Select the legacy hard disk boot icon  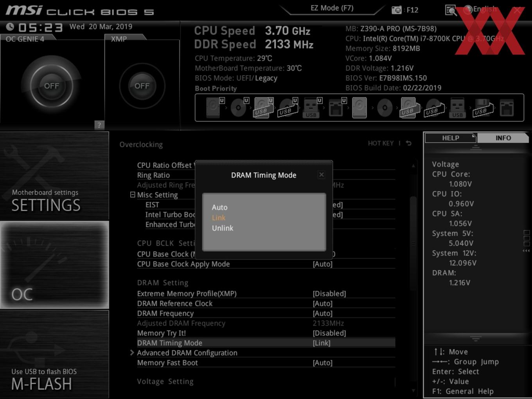(359, 108)
